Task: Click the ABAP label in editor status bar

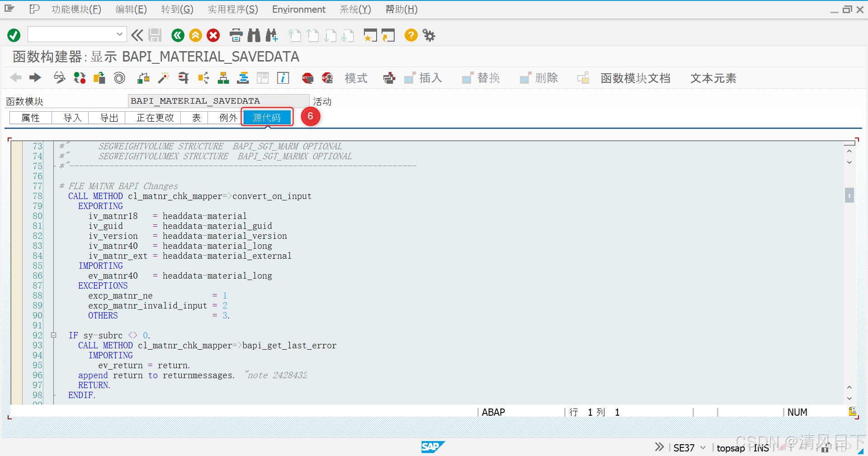Action: click(493, 412)
